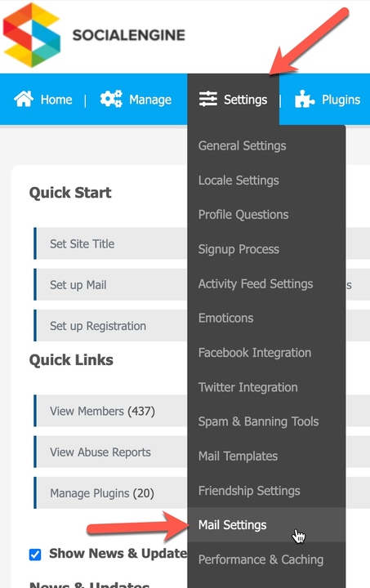Click the SocialEngine logo
The height and width of the screenshot is (588, 370).
tap(94, 35)
